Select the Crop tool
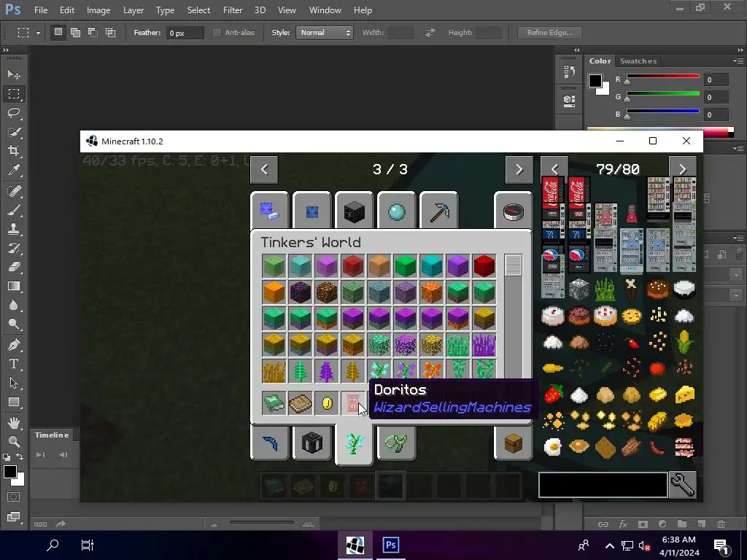 pyautogui.click(x=14, y=151)
